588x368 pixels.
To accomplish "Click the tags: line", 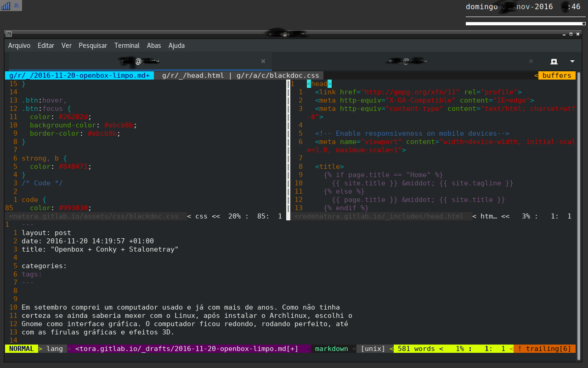I will tap(32, 274).
